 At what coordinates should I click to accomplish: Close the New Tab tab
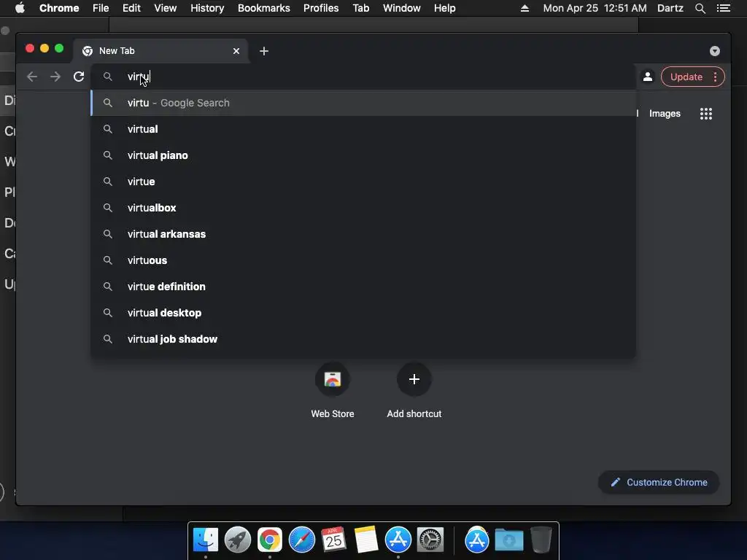click(236, 51)
